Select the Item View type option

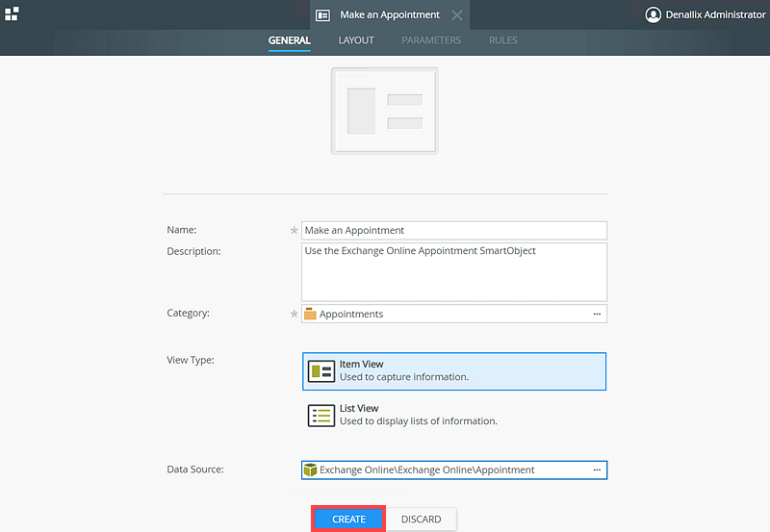point(454,371)
